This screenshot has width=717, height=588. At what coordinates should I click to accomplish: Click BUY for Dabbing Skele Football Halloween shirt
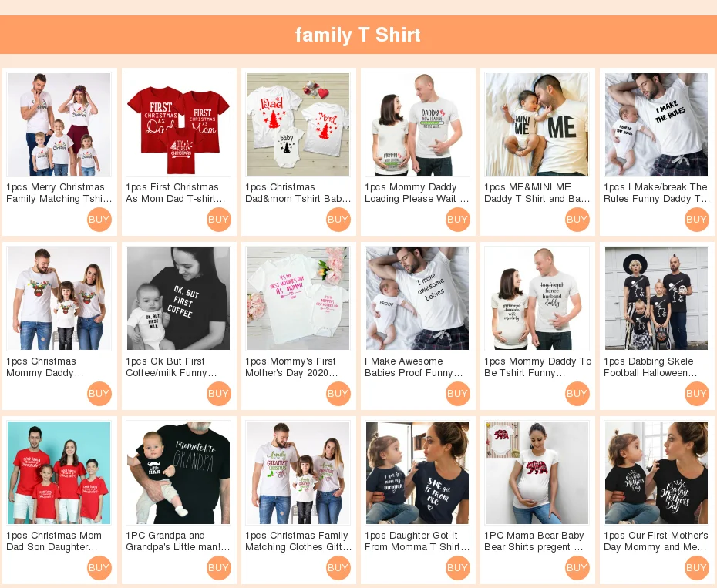coord(696,394)
